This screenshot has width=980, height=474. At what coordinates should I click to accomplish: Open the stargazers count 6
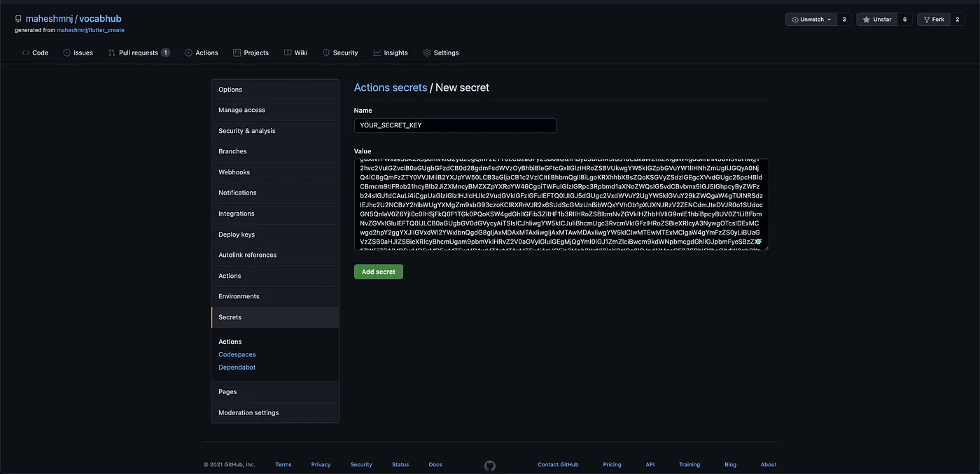[x=904, y=20]
